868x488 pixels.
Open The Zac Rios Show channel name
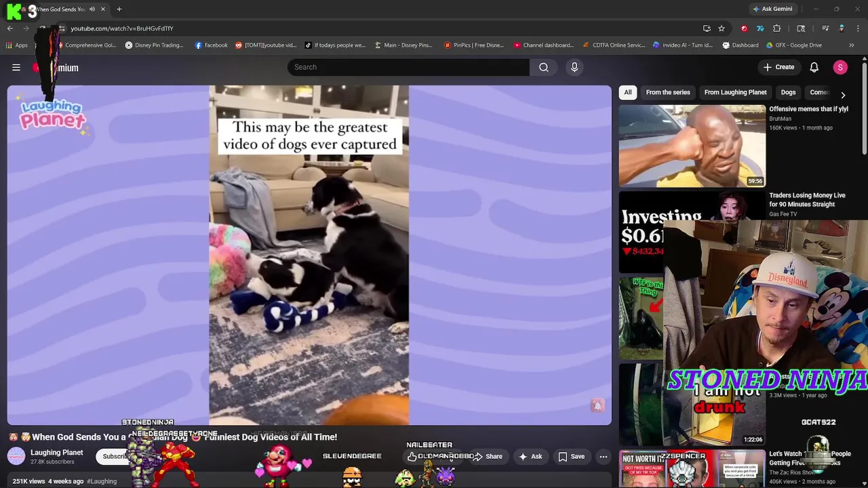pyautogui.click(x=793, y=472)
